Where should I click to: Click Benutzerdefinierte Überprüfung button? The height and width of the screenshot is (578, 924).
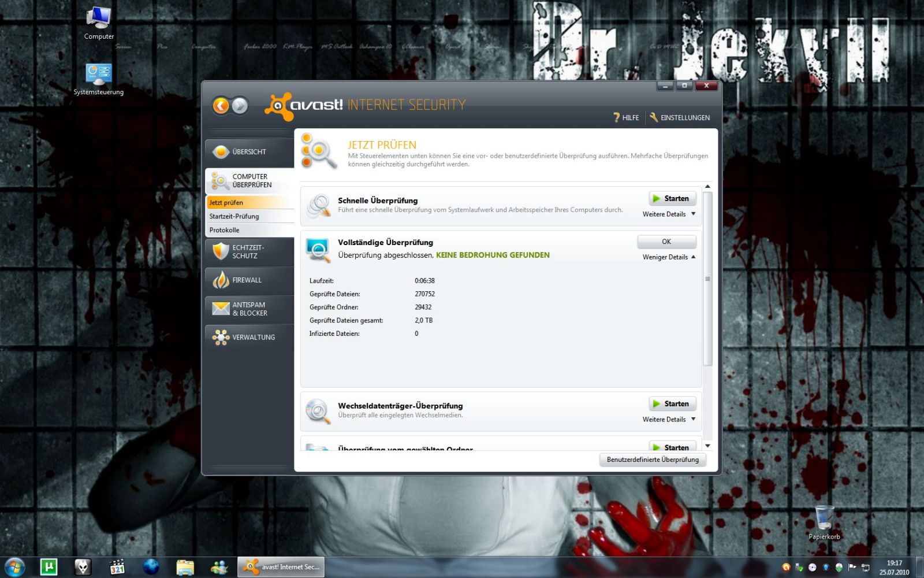(x=653, y=460)
